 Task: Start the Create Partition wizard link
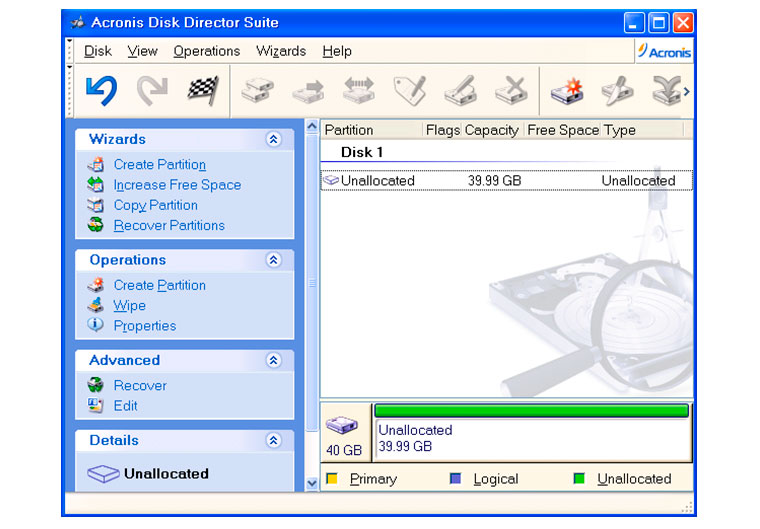[159, 164]
